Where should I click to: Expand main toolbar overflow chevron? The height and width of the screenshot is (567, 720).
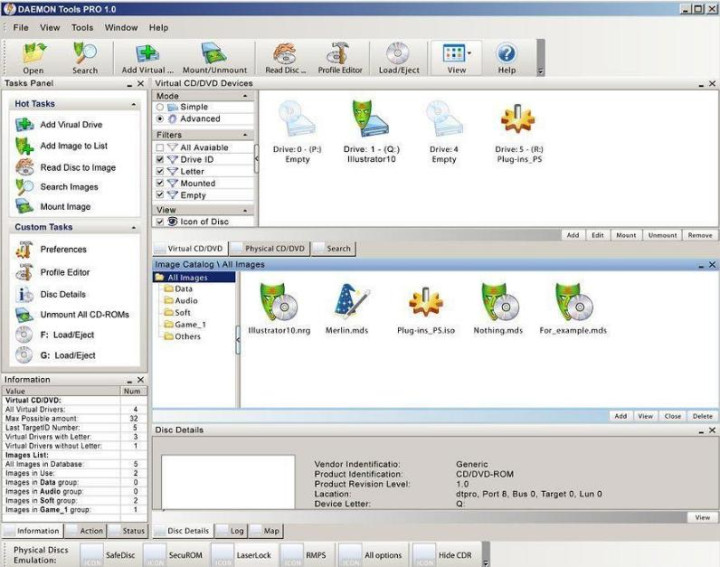point(540,71)
